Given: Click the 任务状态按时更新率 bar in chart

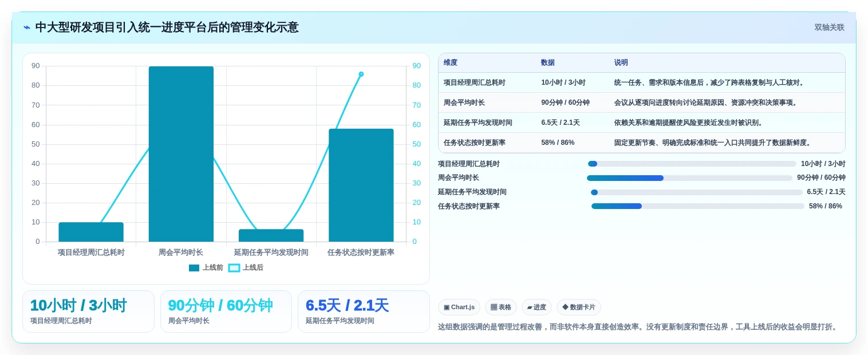Looking at the screenshot, I should [361, 185].
